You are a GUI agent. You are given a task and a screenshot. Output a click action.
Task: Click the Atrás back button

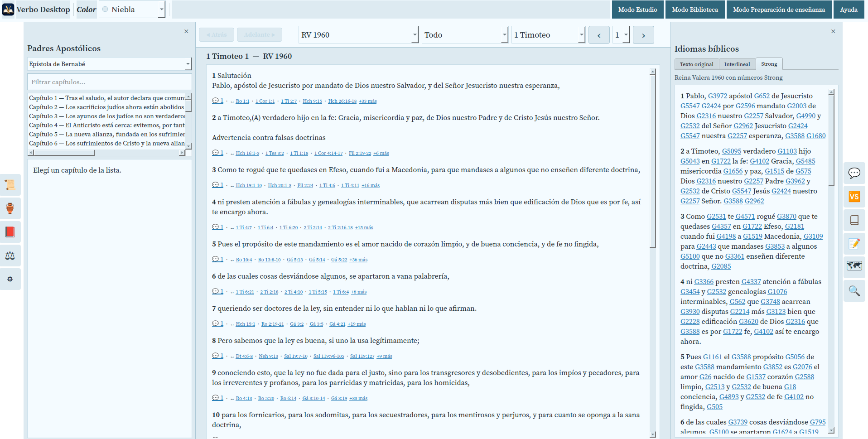tap(217, 35)
